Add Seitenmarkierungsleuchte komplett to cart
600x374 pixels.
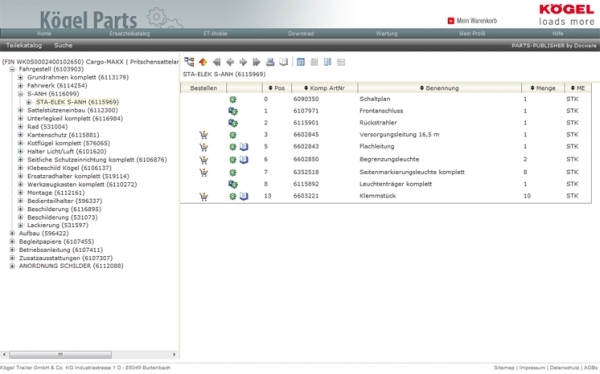pos(204,172)
